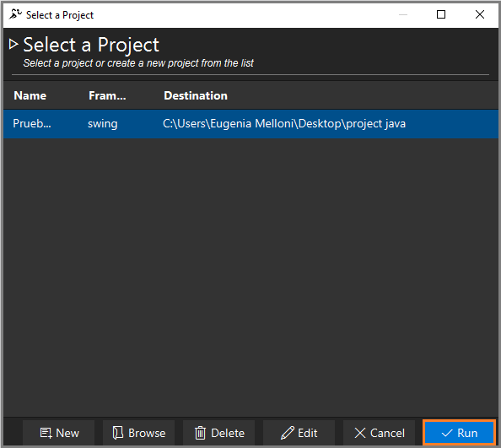The height and width of the screenshot is (448, 501).
Task: Click the Delete trash can icon
Action: pos(201,433)
